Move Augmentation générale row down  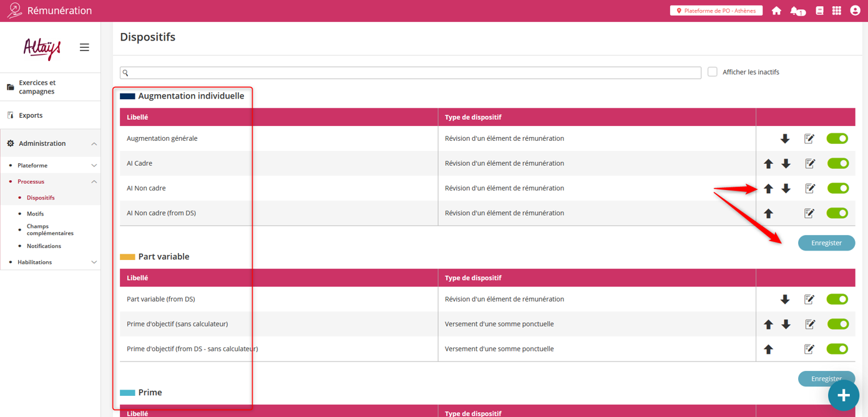[785, 139]
